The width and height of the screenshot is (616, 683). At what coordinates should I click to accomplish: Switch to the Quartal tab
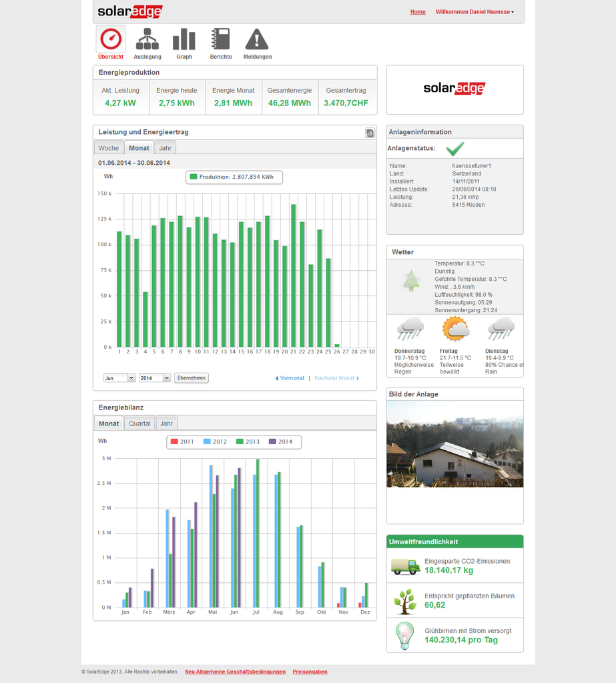pyautogui.click(x=139, y=424)
